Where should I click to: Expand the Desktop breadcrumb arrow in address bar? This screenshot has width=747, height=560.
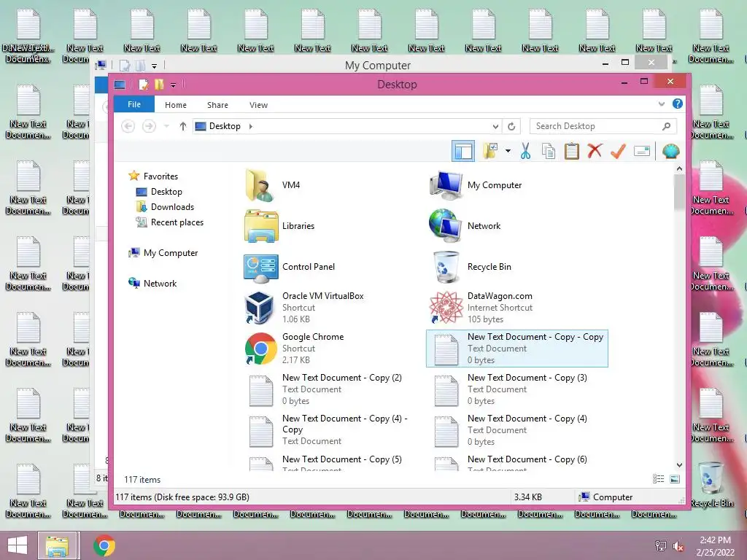pyautogui.click(x=251, y=126)
